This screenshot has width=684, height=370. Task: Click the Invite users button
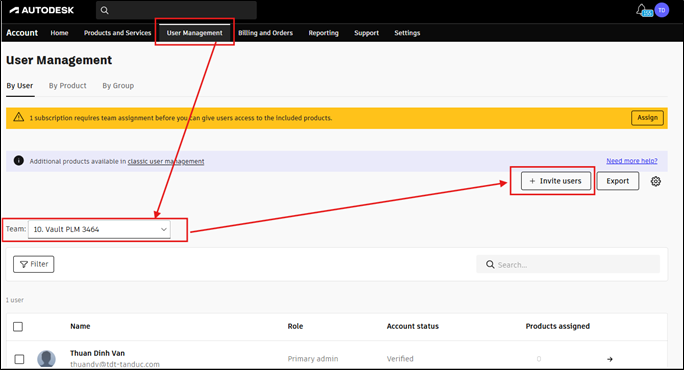click(556, 181)
